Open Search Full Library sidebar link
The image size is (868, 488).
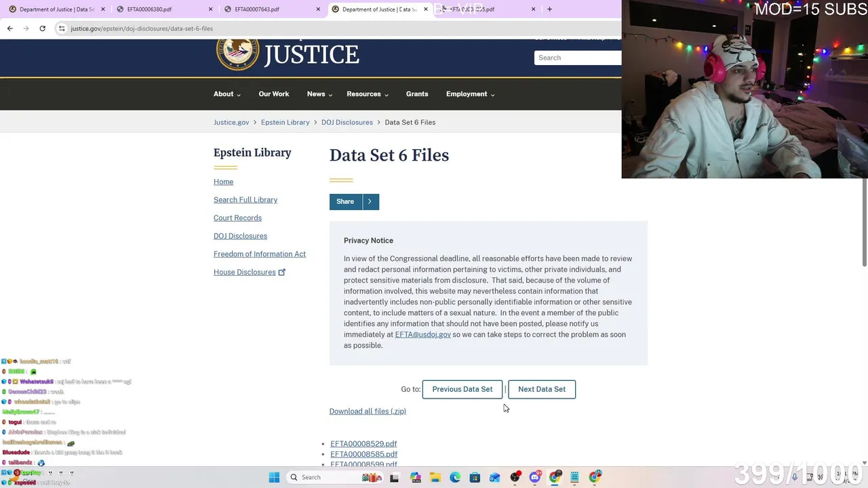(x=245, y=200)
